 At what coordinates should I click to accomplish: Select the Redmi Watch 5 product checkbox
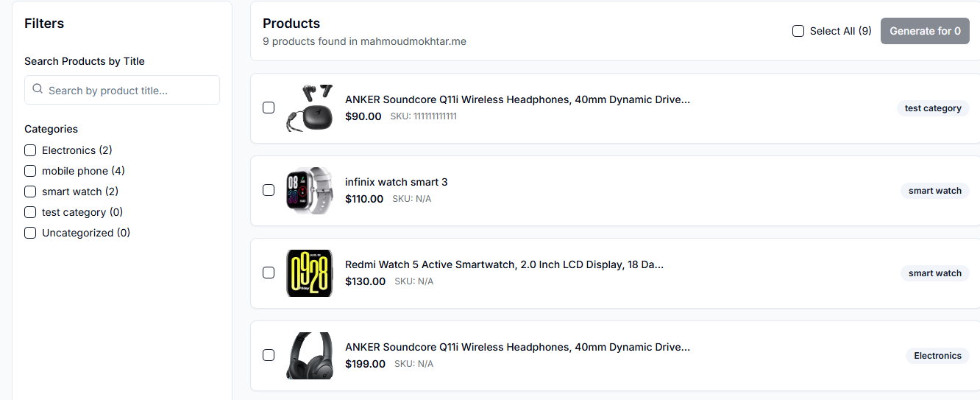pos(269,273)
